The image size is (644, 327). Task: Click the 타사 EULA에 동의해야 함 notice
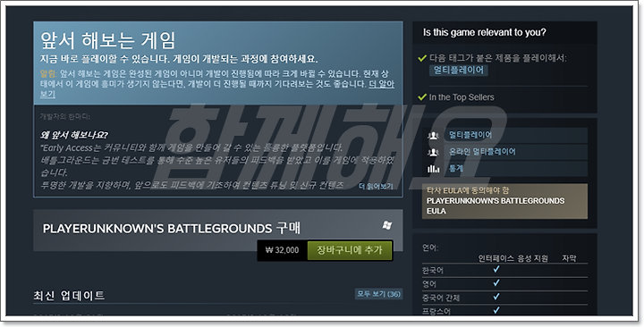[x=468, y=190]
